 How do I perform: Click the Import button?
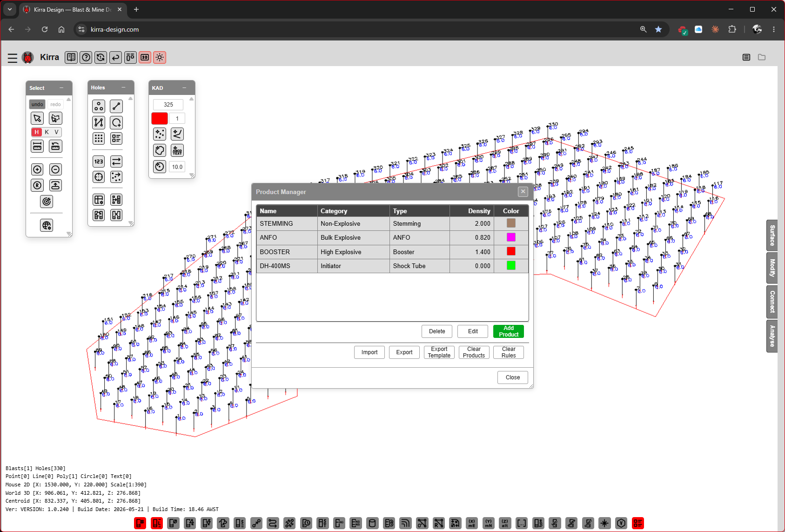(x=369, y=352)
